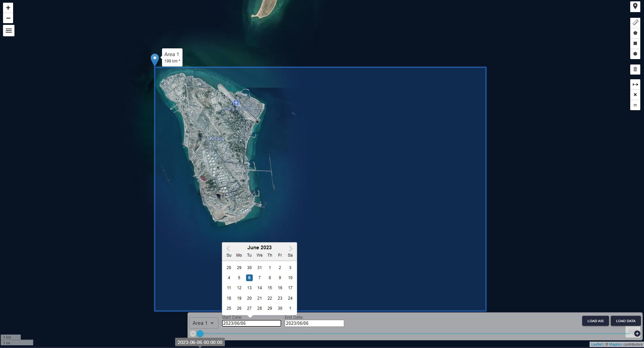Select June 15 in the calendar
Screen dimensions: 644x348
[270, 288]
